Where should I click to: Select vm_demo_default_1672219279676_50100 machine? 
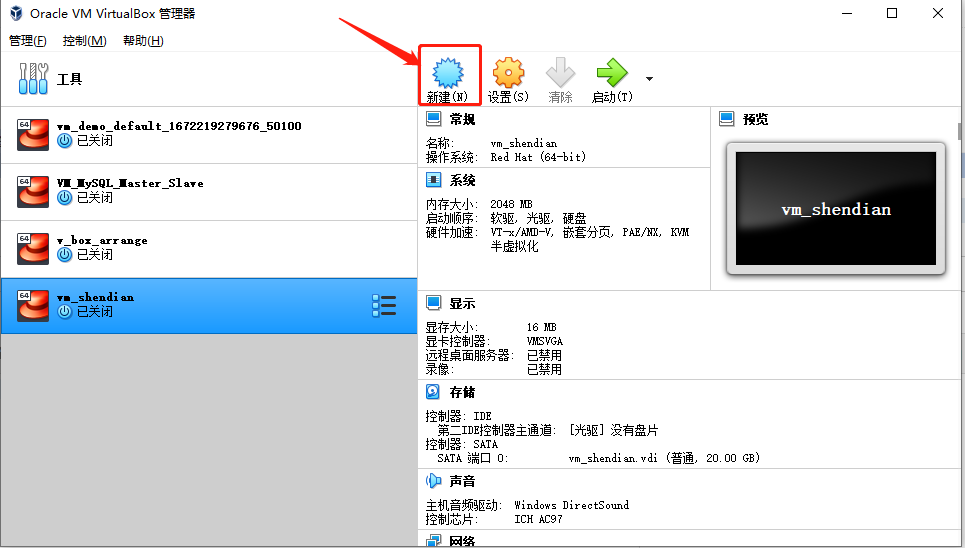(209, 135)
